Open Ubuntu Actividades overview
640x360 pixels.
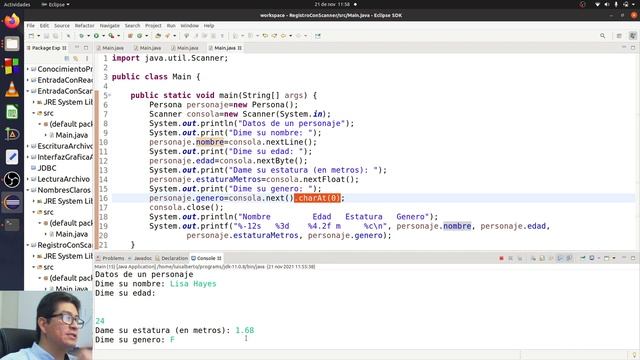(17, 4)
